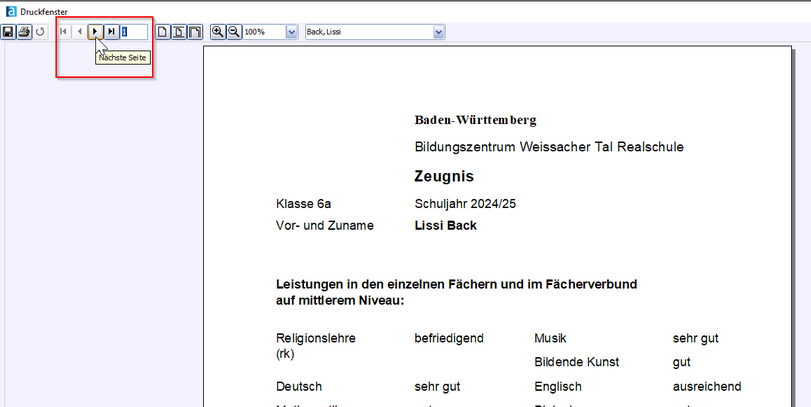Screen dimensions: 811x407
Task: Select the third page layout icon
Action: pos(194,32)
